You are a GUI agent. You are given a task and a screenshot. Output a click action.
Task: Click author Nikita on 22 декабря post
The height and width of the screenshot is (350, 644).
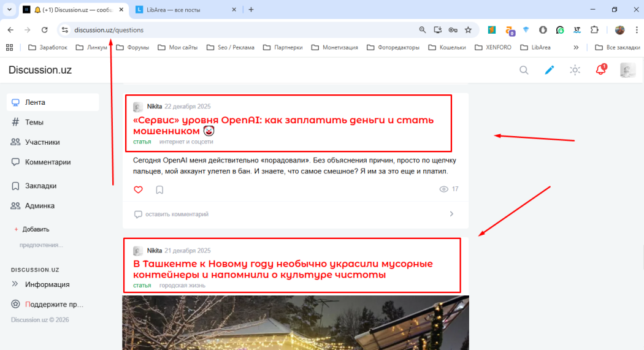click(x=155, y=106)
